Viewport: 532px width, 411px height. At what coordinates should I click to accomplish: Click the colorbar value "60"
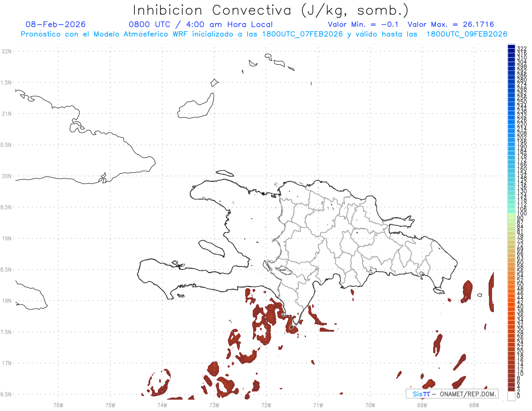(x=520, y=262)
